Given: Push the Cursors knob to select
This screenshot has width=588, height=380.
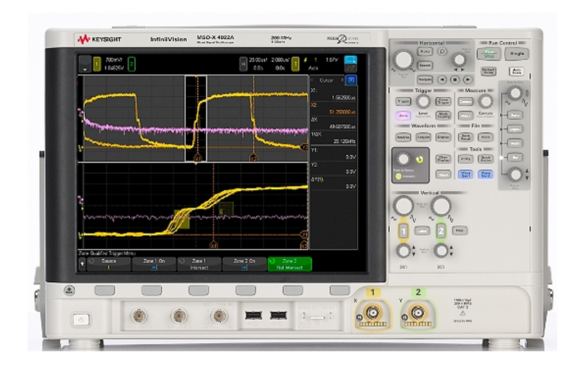Looking at the screenshot, I should (x=485, y=101).
